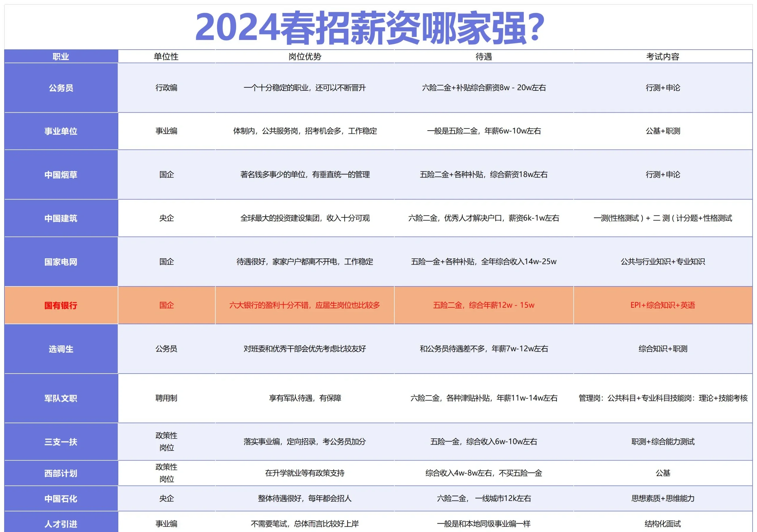Click '综合知识+职测' cell

pyautogui.click(x=663, y=349)
